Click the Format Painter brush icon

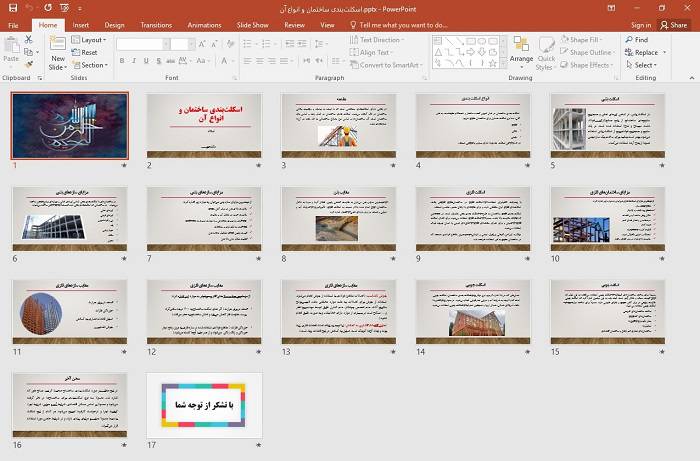[x=29, y=65]
